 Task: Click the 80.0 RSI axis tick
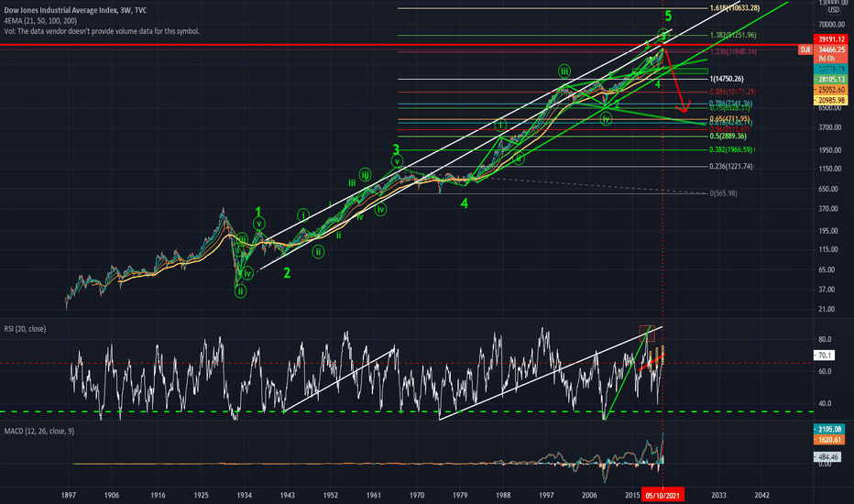tap(825, 339)
